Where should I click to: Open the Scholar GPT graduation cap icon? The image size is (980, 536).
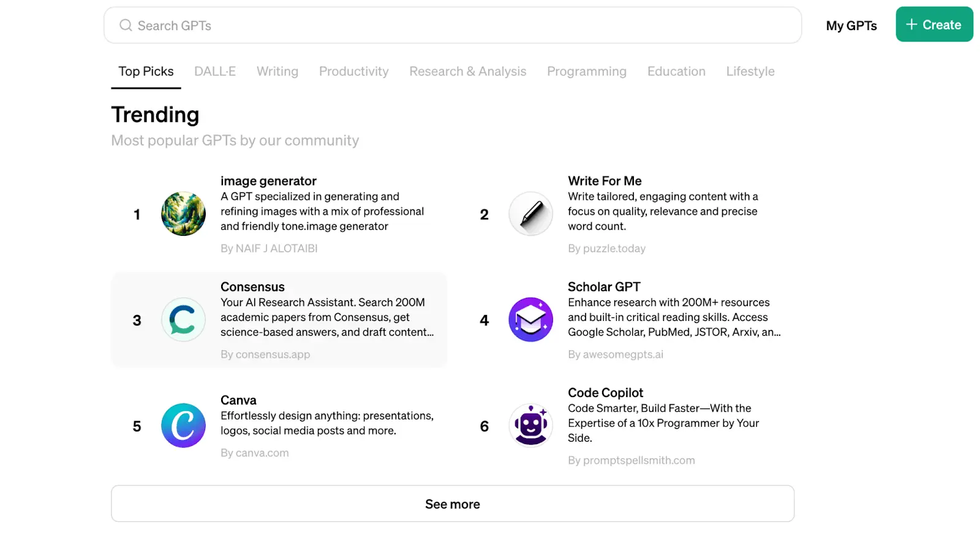(x=530, y=320)
